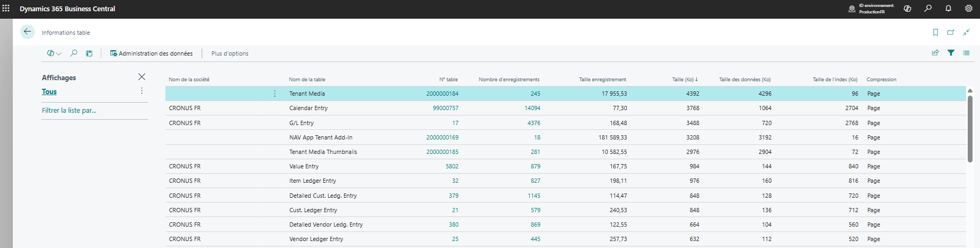Click Filtrer la liste par... link

[69, 111]
